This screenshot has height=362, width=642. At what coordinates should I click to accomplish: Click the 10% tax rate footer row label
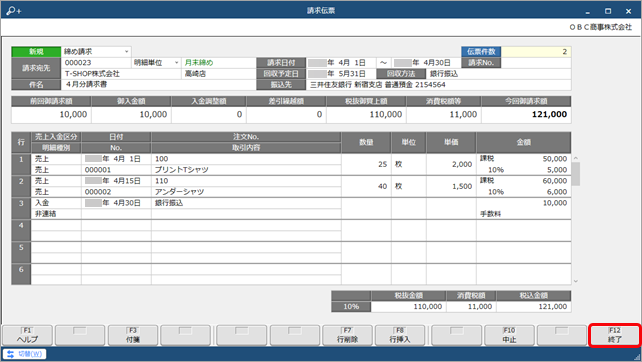pos(351,306)
